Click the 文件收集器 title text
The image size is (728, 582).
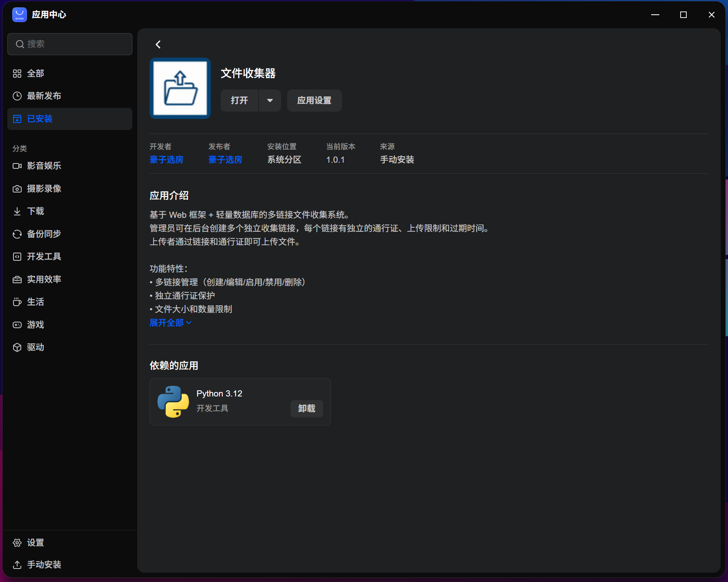[248, 74]
